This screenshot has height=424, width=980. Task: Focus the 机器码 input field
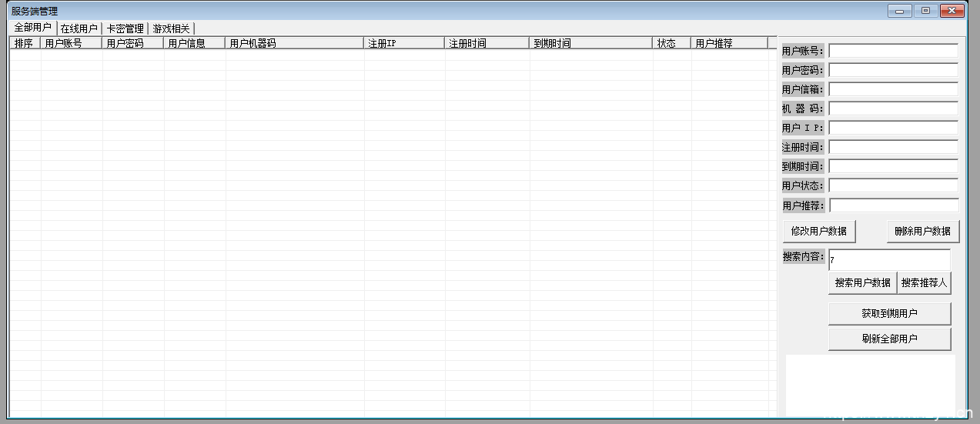(x=893, y=109)
